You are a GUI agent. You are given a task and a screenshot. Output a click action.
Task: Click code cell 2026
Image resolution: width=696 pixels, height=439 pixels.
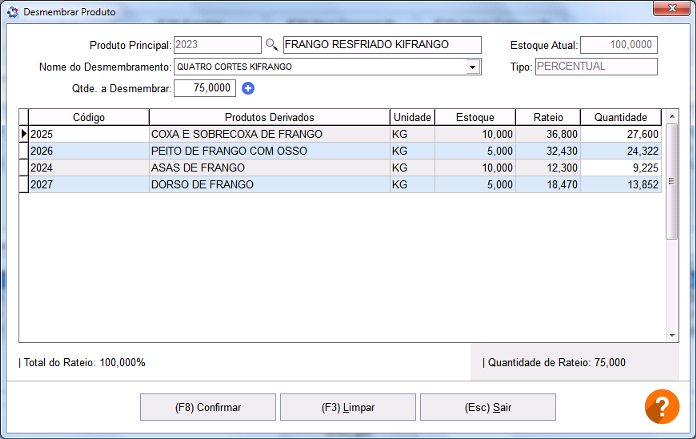(x=89, y=151)
